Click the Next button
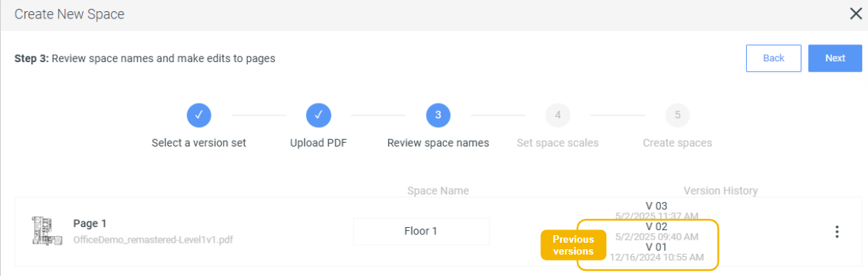 [835, 58]
